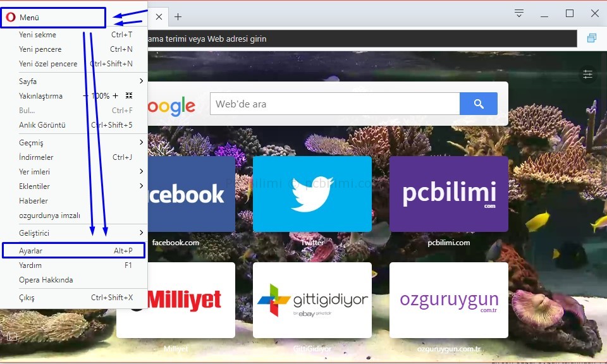
Task: Expand the Yer imleri bookmarks submenu
Action: (x=73, y=172)
